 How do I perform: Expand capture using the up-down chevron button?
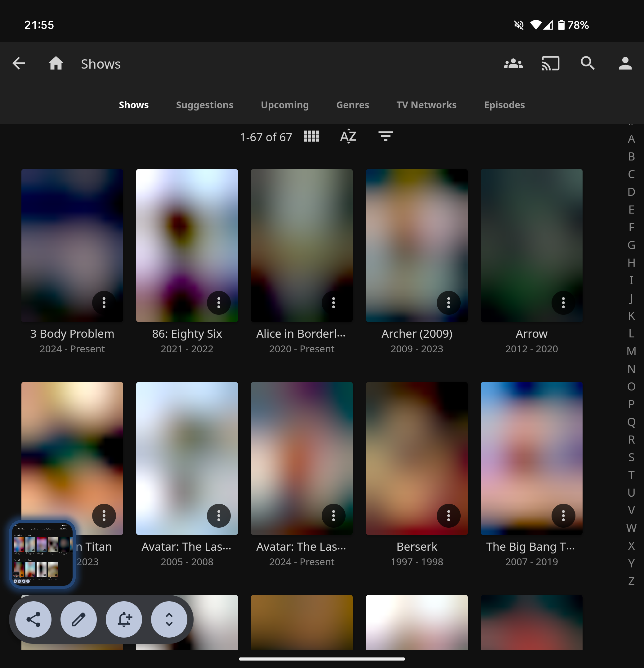click(x=169, y=619)
